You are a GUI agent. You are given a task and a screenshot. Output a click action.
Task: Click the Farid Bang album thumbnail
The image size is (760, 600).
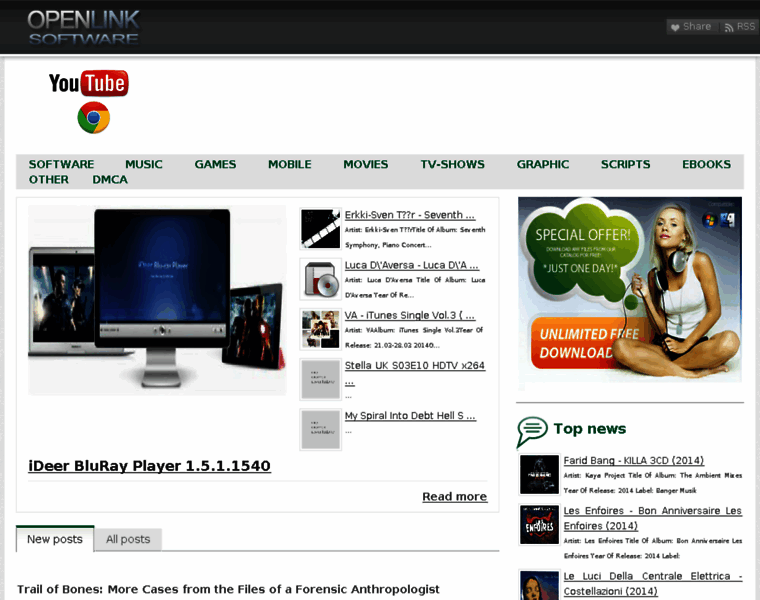click(539, 474)
